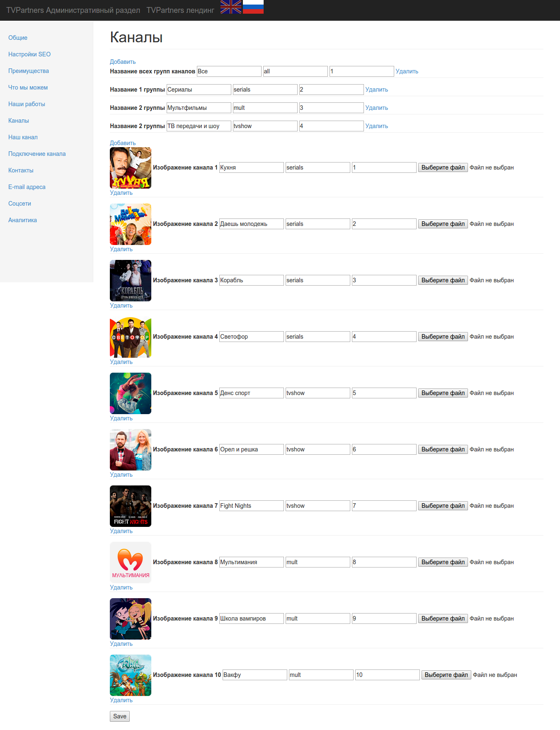Open TVPartners лендинг in top bar

[180, 10]
